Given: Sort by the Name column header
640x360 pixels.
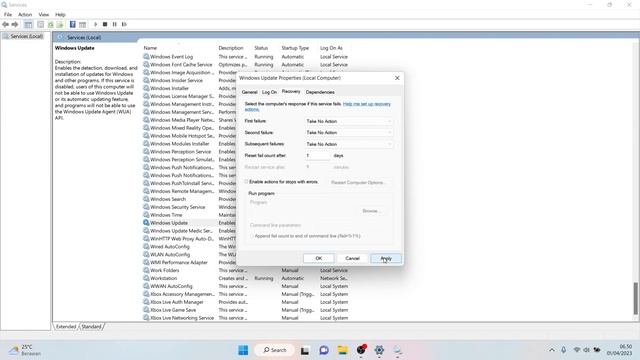Looking at the screenshot, I should pos(150,48).
